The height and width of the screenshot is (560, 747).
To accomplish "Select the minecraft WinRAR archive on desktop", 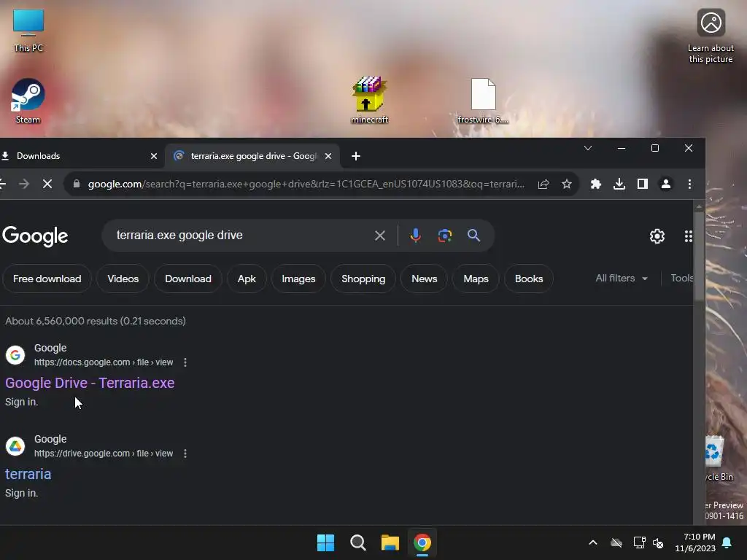I will [369, 100].
